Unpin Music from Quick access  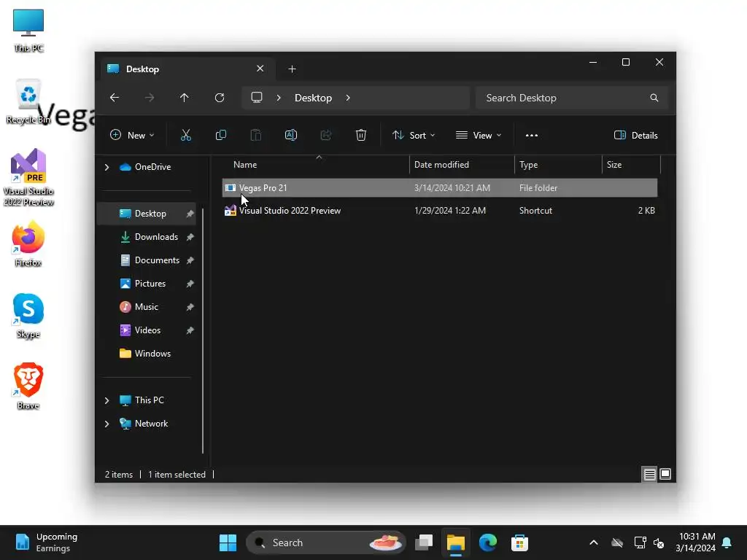click(x=190, y=307)
